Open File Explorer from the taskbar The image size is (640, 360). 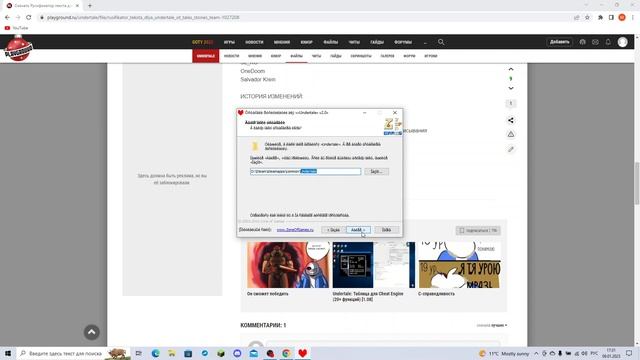[x=172, y=353]
